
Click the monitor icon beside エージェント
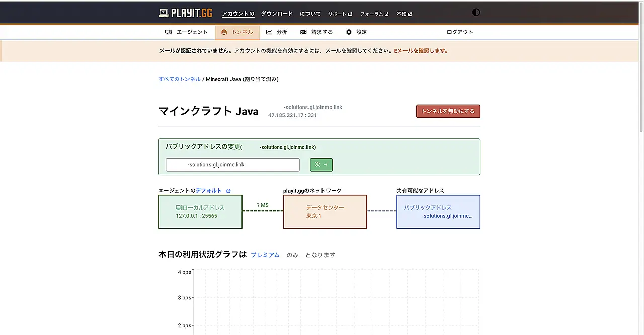tap(169, 32)
